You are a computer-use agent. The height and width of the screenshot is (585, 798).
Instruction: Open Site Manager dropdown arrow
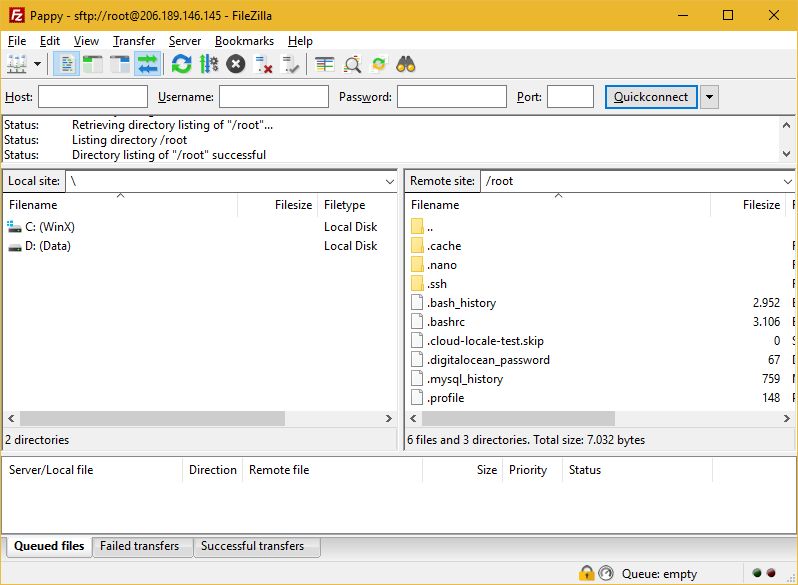[37, 65]
